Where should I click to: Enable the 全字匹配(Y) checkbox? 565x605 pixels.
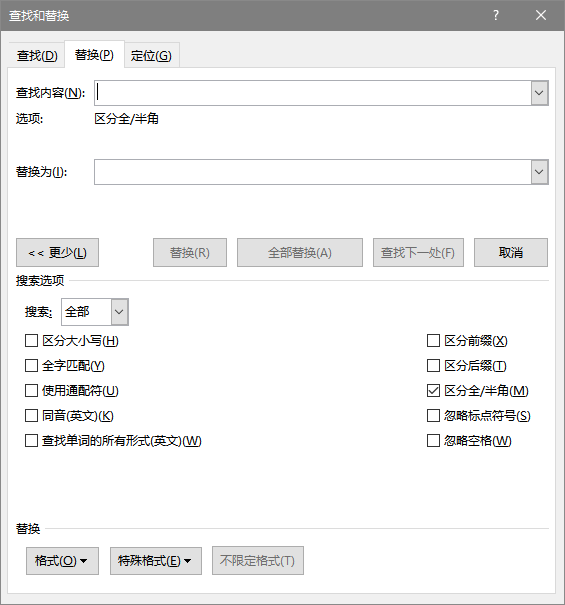click(x=31, y=365)
